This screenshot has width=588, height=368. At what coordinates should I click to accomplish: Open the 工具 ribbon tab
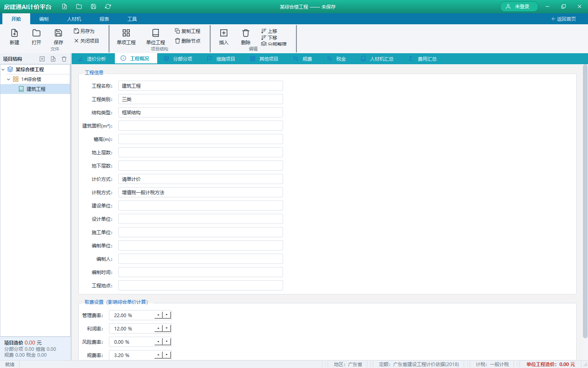[132, 19]
